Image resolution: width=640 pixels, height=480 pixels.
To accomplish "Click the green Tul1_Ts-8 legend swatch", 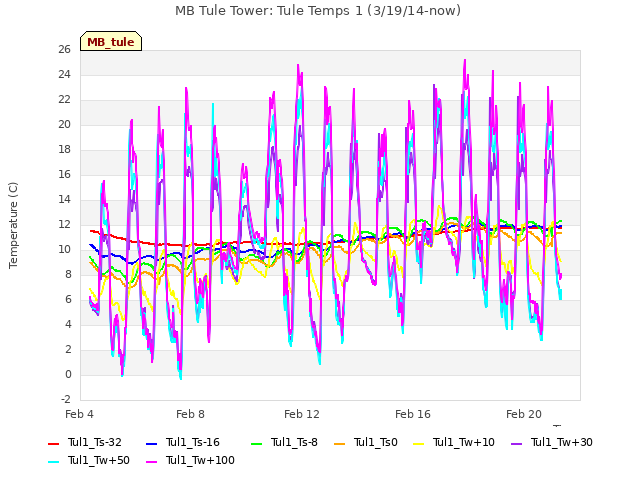I will [256, 443].
